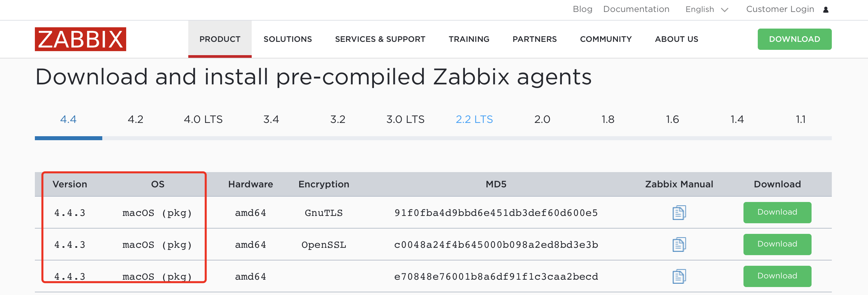Open the Documentation link
The width and height of the screenshot is (868, 295).
pyautogui.click(x=636, y=9)
